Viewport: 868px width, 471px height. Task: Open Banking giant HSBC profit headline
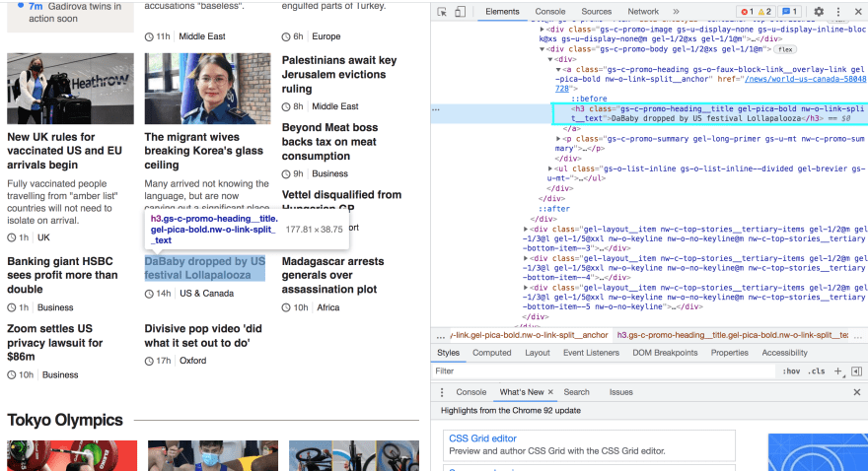62,275
